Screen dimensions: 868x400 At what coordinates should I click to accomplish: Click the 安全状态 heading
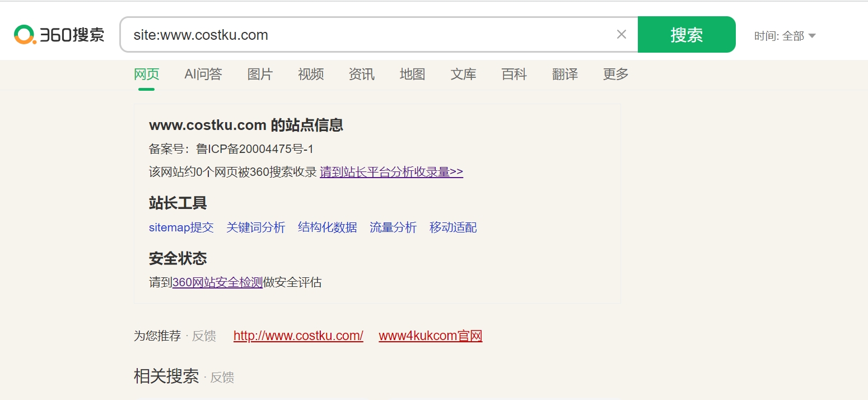click(178, 258)
